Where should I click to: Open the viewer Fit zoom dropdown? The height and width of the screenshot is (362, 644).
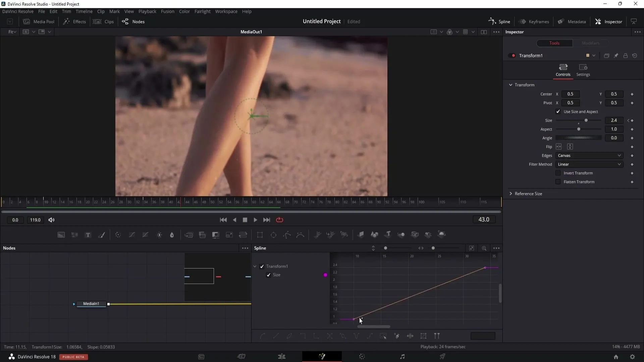pyautogui.click(x=12, y=32)
